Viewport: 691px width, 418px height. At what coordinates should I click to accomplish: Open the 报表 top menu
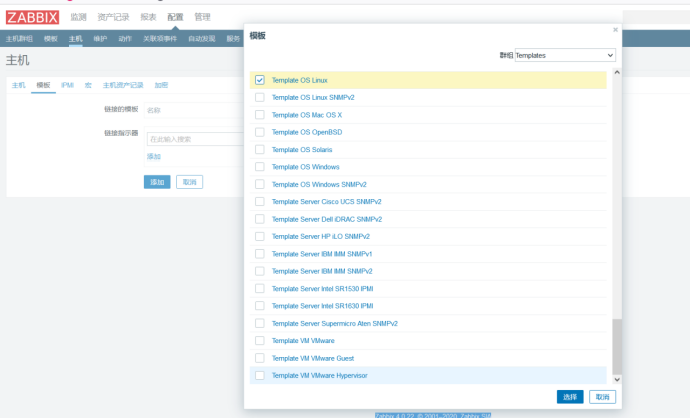149,17
